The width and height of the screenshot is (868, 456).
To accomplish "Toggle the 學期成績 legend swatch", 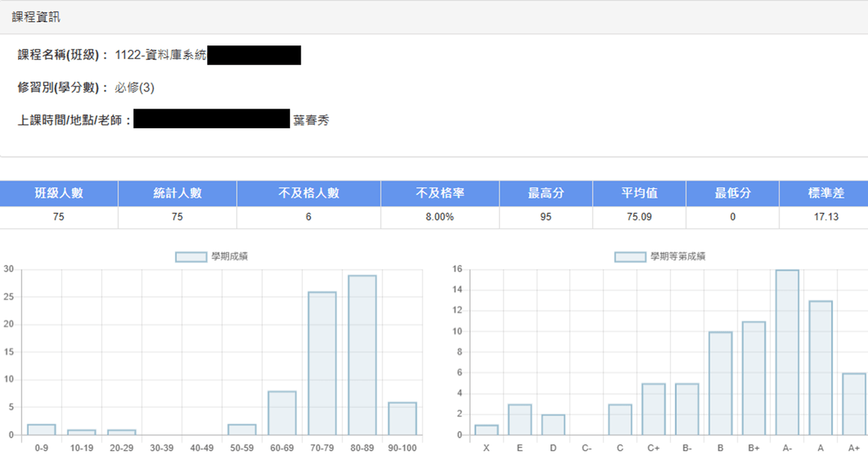I will (191, 256).
